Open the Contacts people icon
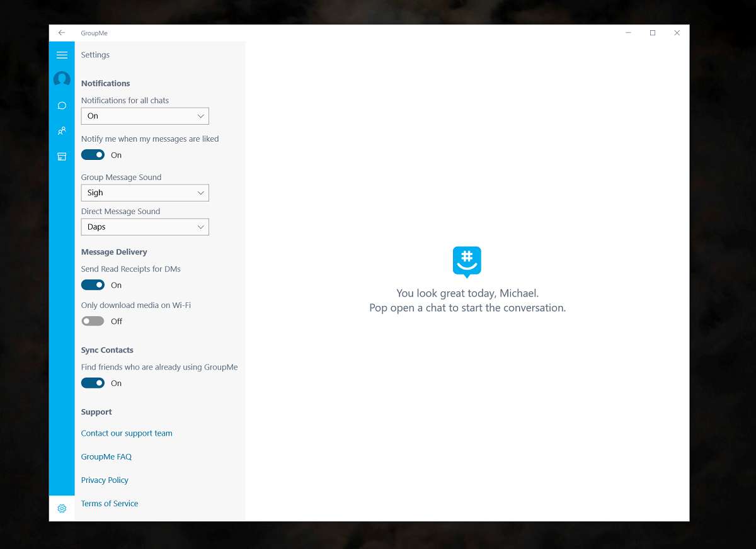 (x=62, y=131)
